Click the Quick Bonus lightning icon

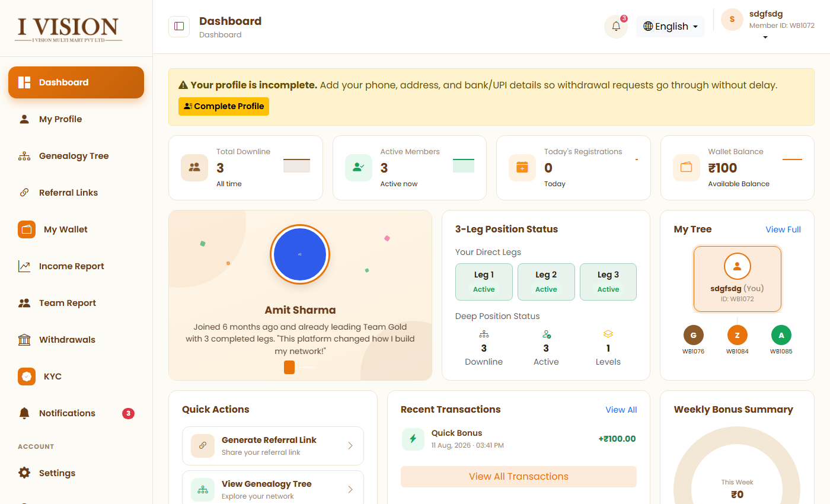pyautogui.click(x=413, y=439)
